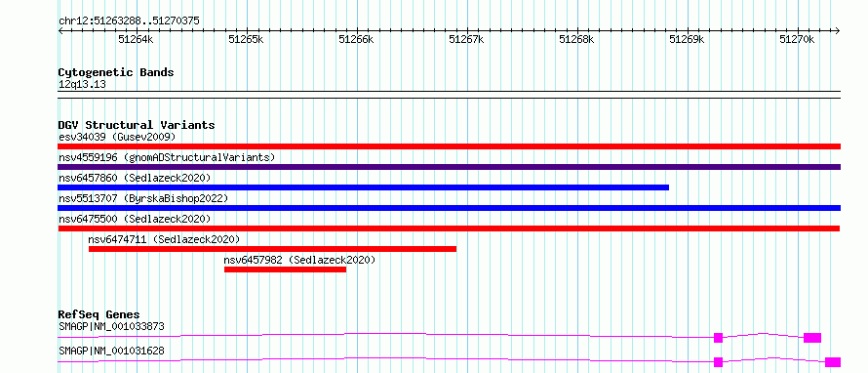This screenshot has width=868, height=373.
Task: Click the 51265k ruler label
Action: [247, 39]
